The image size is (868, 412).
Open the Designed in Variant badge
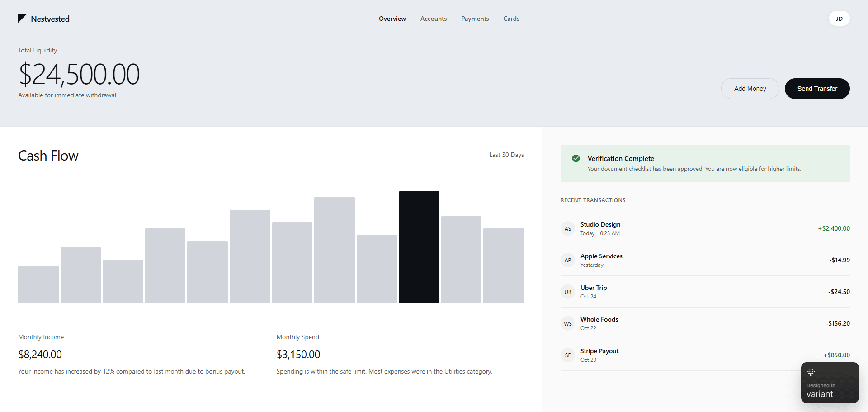click(830, 383)
